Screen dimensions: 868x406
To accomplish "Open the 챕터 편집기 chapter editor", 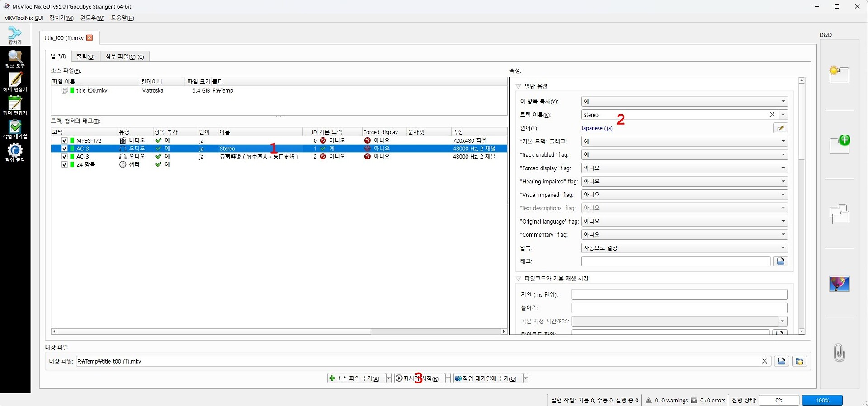I will (15, 106).
